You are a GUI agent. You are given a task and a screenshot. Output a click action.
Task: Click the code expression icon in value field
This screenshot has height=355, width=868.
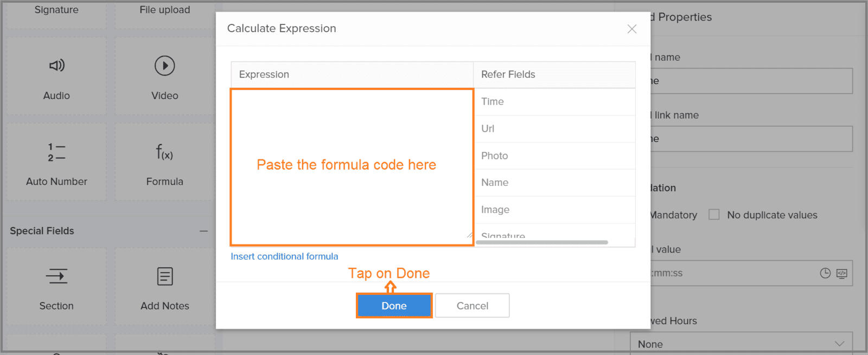point(842,273)
